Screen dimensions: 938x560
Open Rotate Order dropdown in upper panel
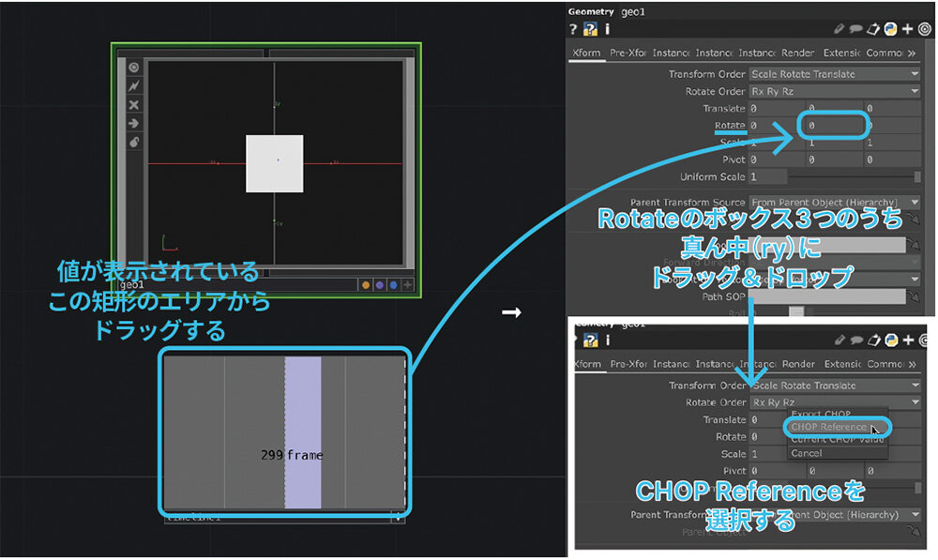point(835,91)
